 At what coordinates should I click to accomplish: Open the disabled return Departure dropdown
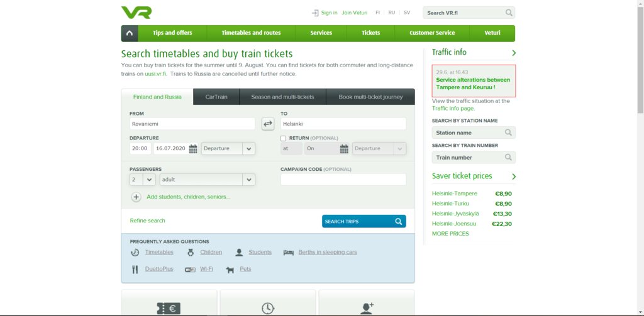[x=379, y=148]
